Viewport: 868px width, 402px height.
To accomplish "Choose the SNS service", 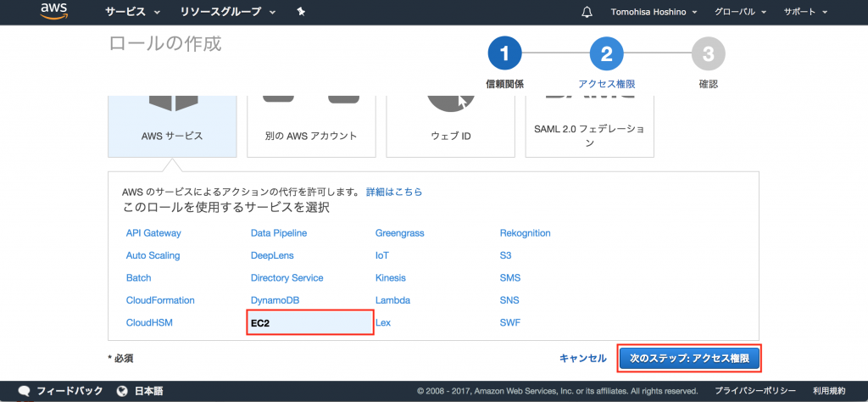I will click(509, 301).
